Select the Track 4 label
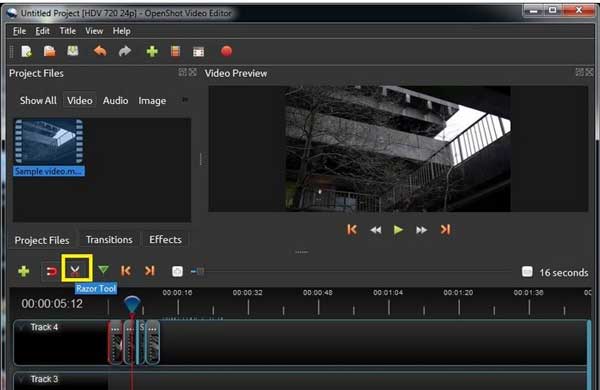600x390 pixels. pyautogui.click(x=44, y=327)
